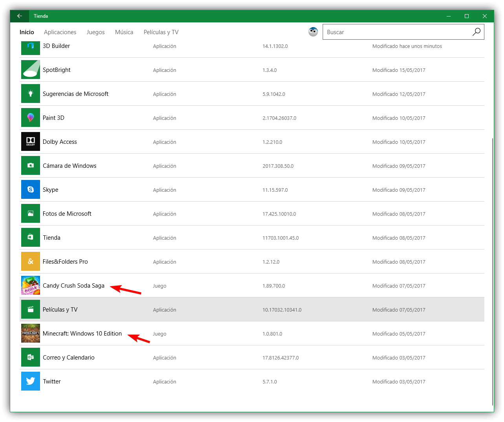This screenshot has height=422, width=504.
Task: Click the Dolby Access app icon
Action: click(x=31, y=141)
